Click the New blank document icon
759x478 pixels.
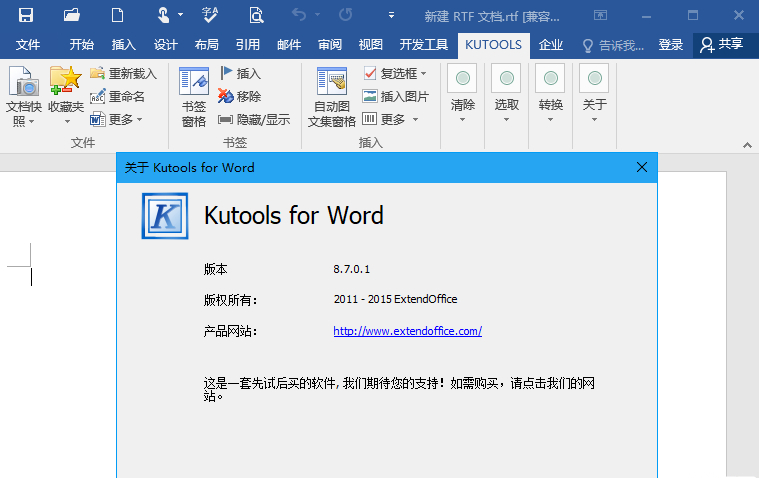[x=117, y=15]
